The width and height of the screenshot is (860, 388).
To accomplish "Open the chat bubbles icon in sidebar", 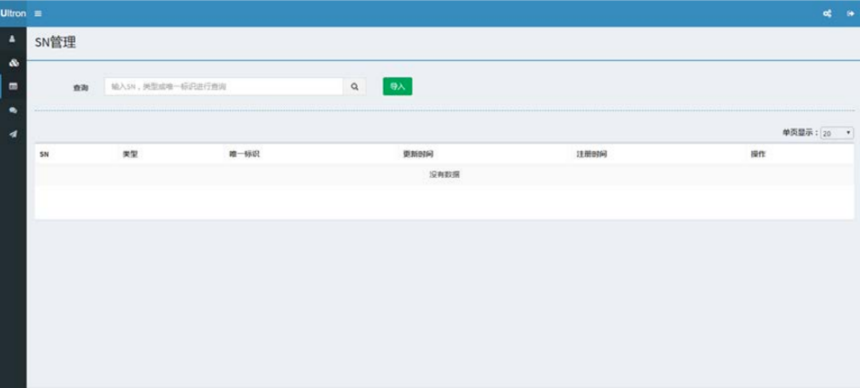I will (x=13, y=110).
